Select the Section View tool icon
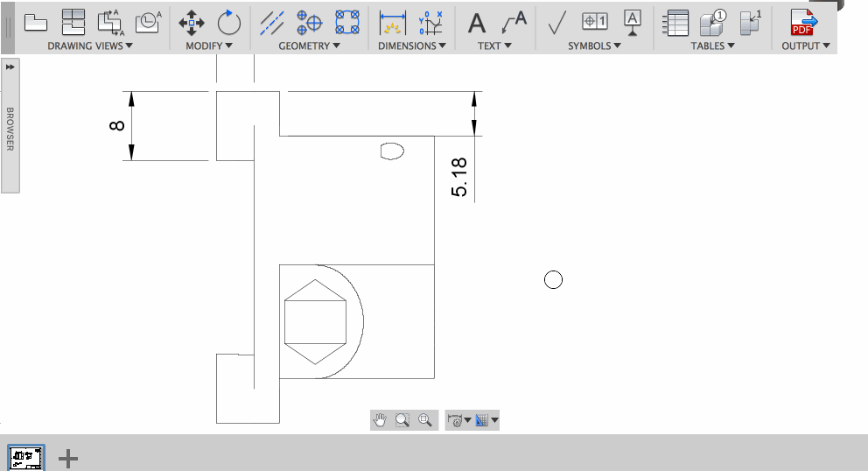 coord(111,23)
